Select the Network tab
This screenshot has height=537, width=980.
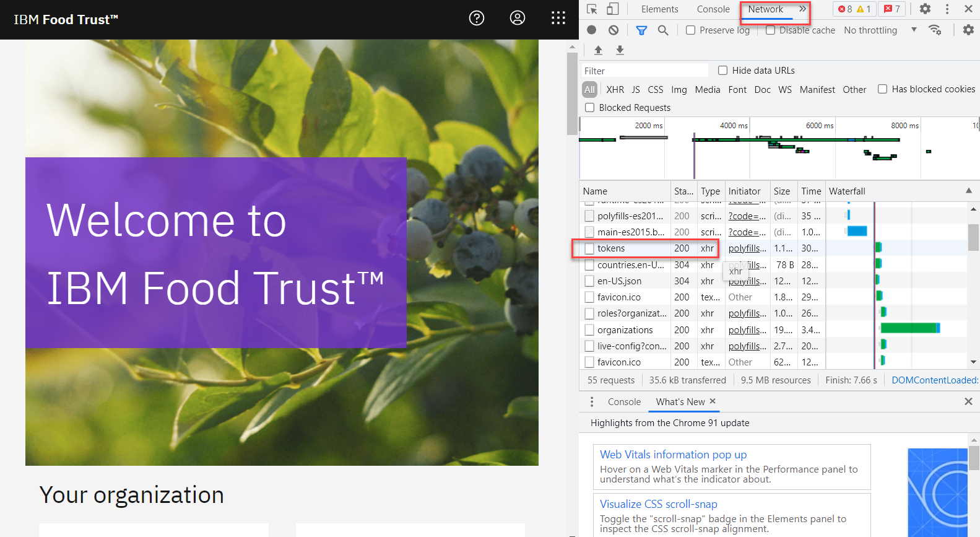(765, 9)
